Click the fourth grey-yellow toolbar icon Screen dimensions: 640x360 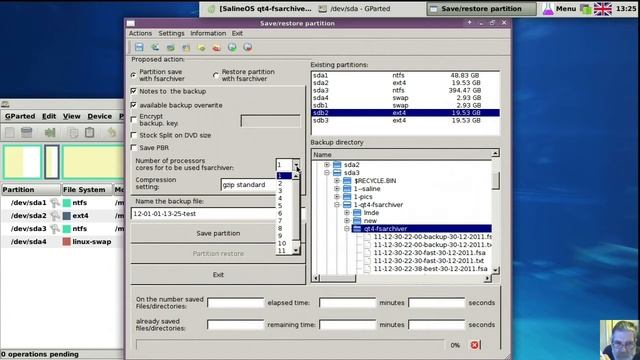(x=186, y=47)
